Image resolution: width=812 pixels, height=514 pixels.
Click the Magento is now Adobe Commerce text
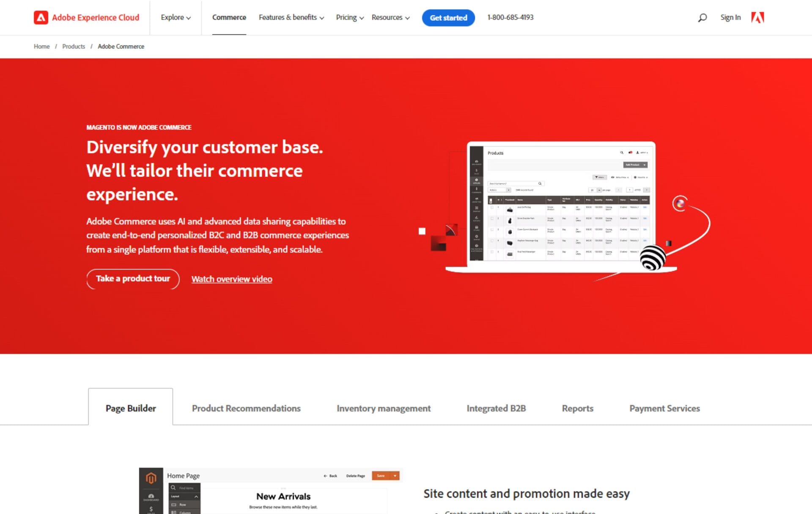pyautogui.click(x=139, y=127)
